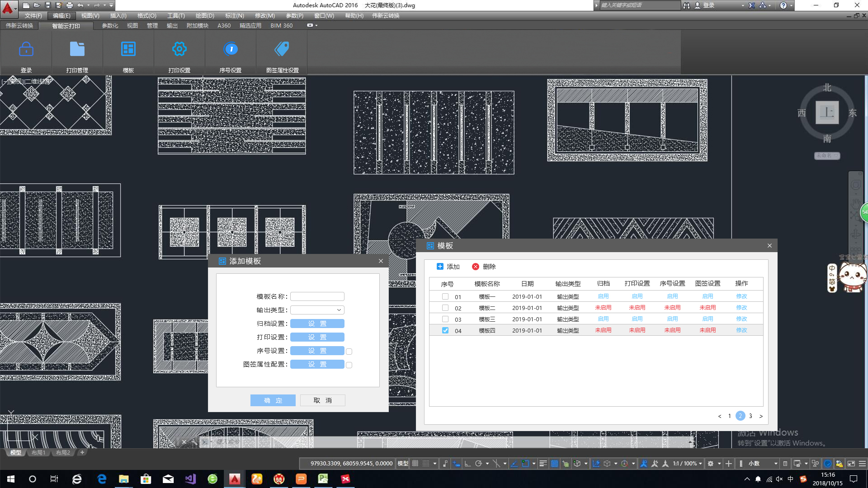Expand the help dropdown arrow in title bar
Viewport: 868px width, 488px height.
tap(791, 5)
